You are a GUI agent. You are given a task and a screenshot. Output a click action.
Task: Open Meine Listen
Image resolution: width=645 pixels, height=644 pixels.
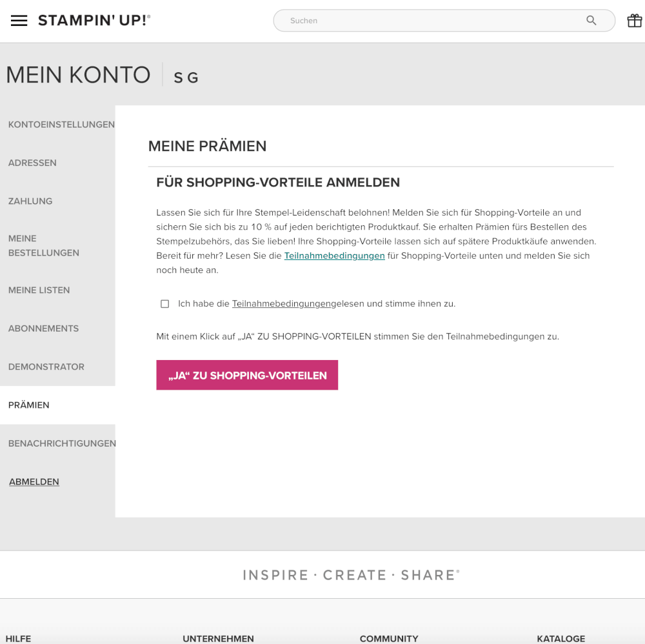[x=39, y=290]
